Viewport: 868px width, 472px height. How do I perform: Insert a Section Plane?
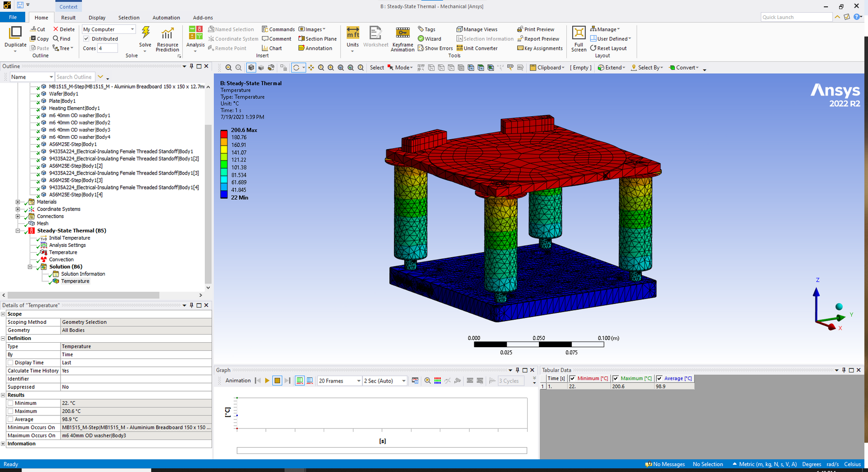coord(317,39)
